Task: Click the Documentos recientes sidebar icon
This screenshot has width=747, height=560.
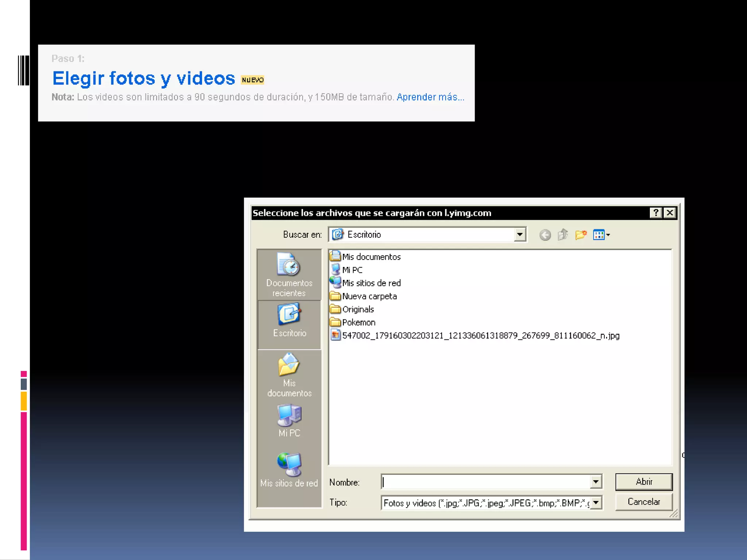Action: pos(289,274)
